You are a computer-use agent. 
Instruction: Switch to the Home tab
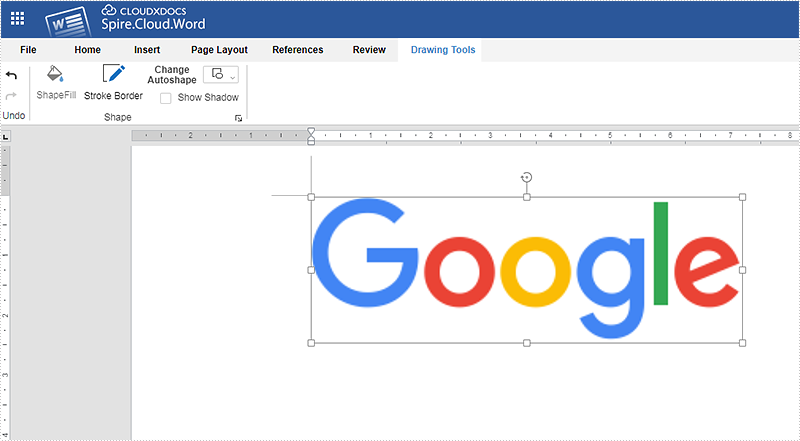(87, 50)
